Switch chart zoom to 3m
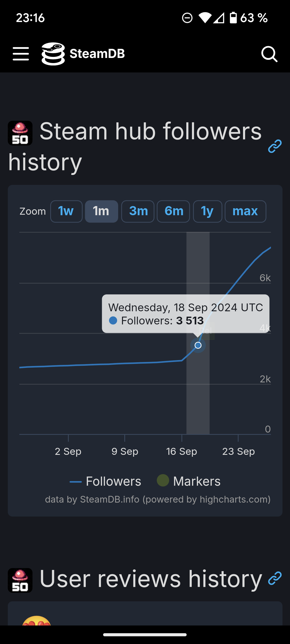This screenshot has width=290, height=644. point(138,211)
